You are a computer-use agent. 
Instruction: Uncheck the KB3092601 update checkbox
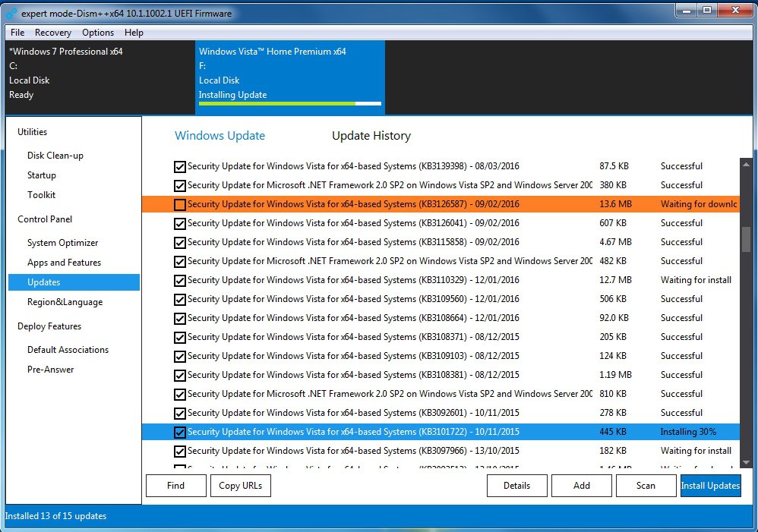(x=180, y=414)
